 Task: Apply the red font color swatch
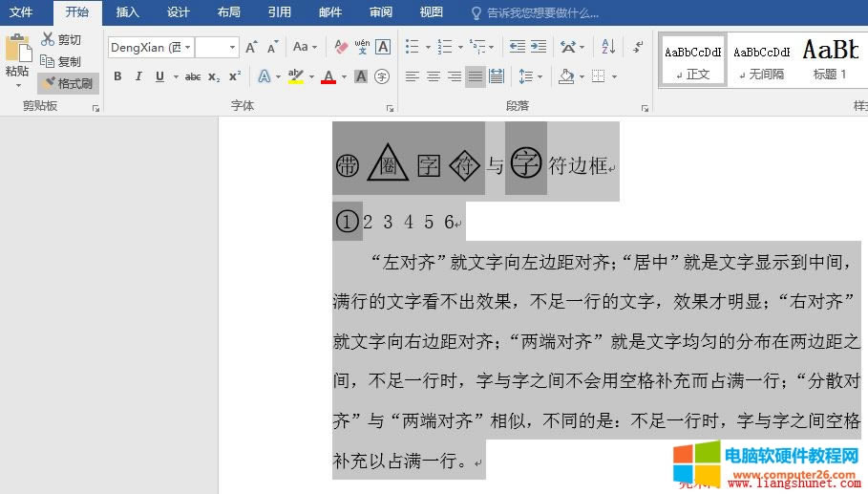point(328,76)
